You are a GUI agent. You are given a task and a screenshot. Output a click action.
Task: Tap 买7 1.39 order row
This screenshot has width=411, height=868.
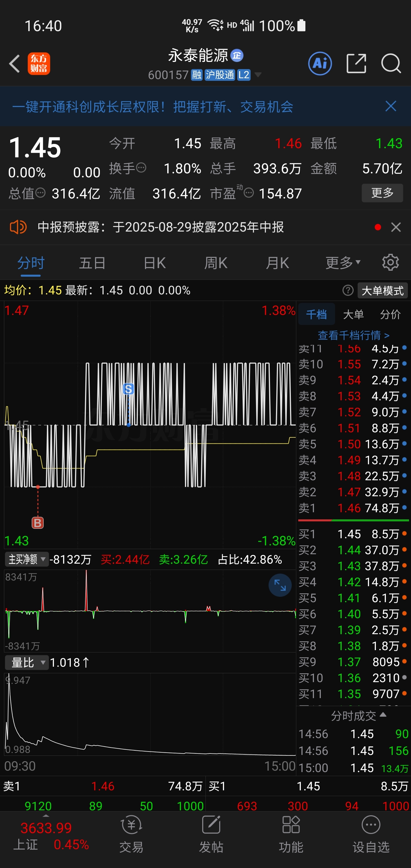pyautogui.click(x=353, y=630)
